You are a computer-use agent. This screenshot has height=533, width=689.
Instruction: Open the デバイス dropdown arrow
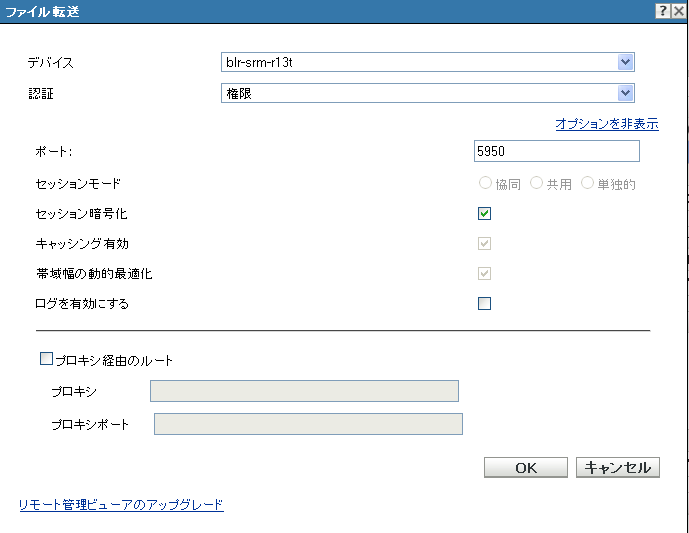625,62
